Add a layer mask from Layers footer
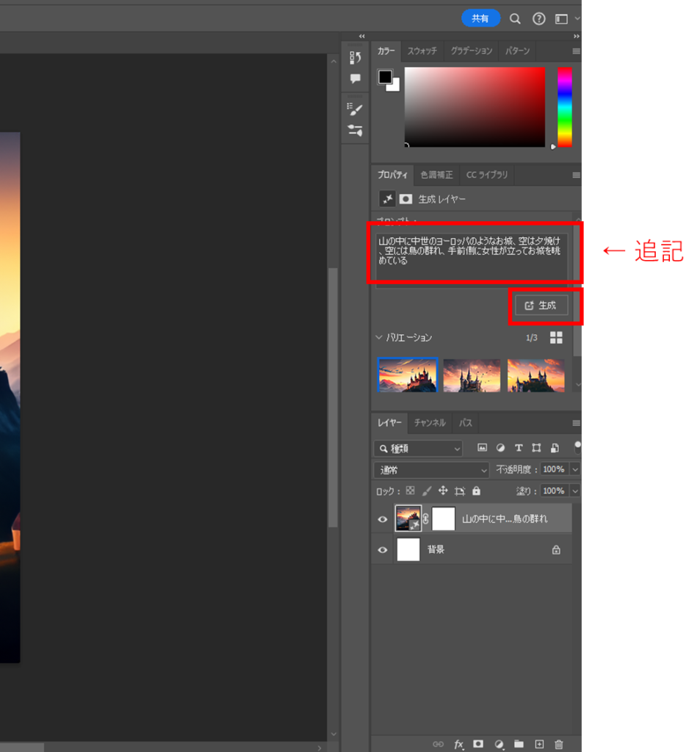Image resolution: width=700 pixels, height=752 pixels. [x=478, y=744]
